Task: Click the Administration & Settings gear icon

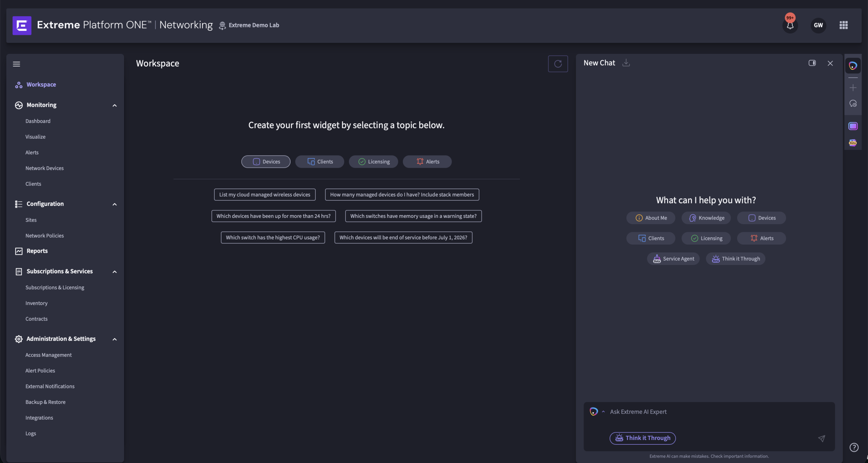Action: point(19,339)
